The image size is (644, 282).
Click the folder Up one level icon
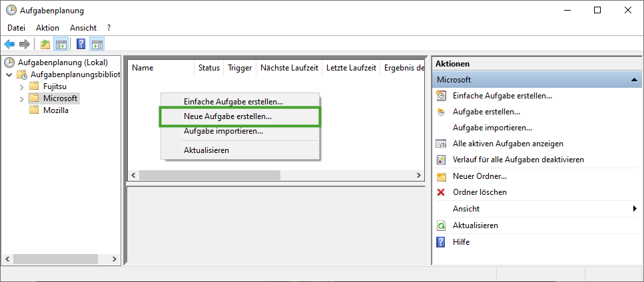pos(45,45)
